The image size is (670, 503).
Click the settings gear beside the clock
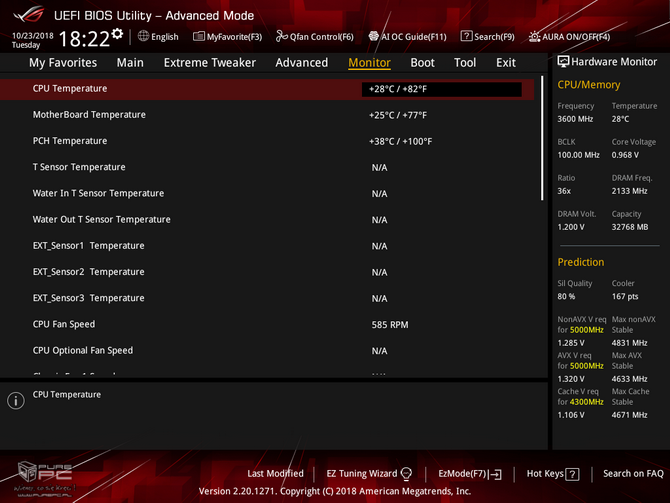pos(117,34)
